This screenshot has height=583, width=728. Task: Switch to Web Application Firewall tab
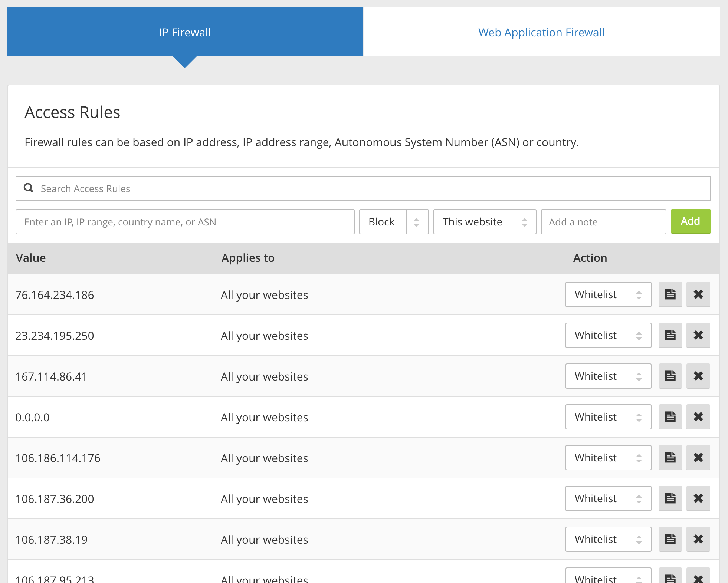coord(541,32)
